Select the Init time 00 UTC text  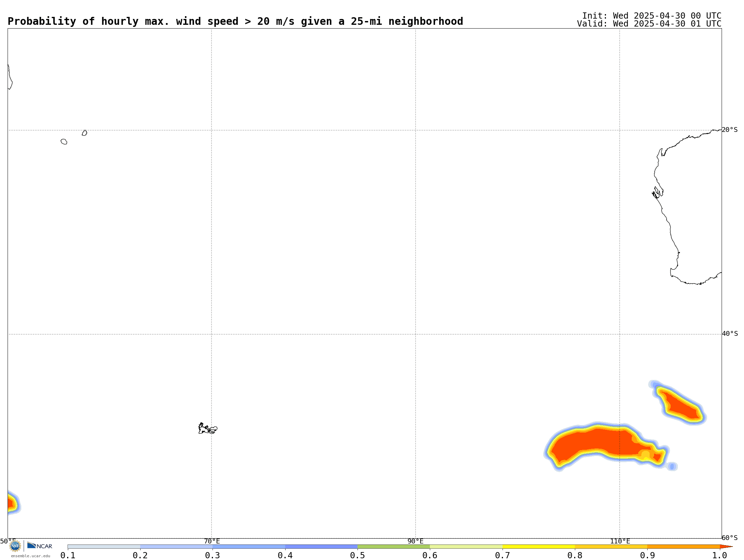[652, 16]
